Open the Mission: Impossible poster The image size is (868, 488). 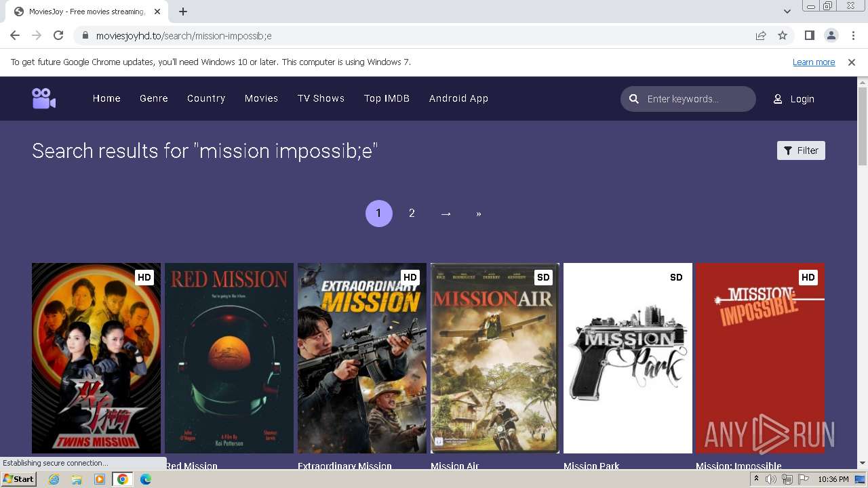[760, 358]
